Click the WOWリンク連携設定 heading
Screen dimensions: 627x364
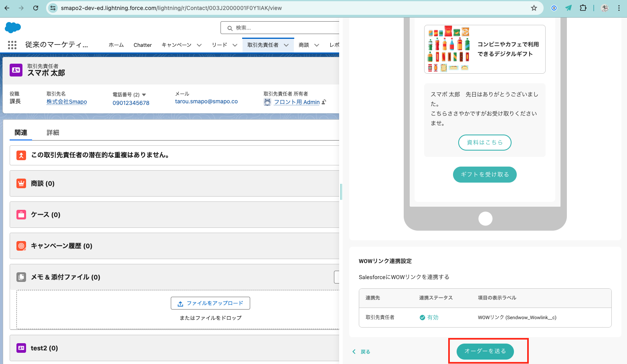[x=385, y=261]
